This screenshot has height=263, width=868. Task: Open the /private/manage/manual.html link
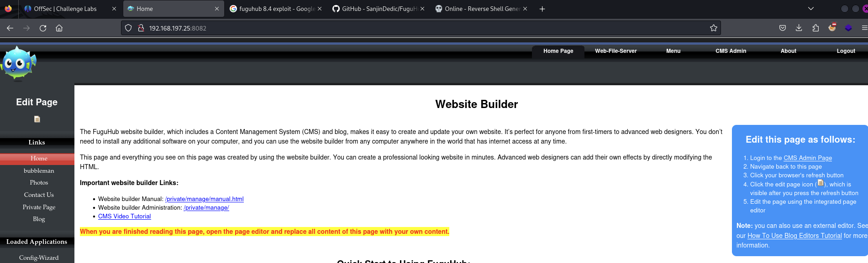point(204,199)
